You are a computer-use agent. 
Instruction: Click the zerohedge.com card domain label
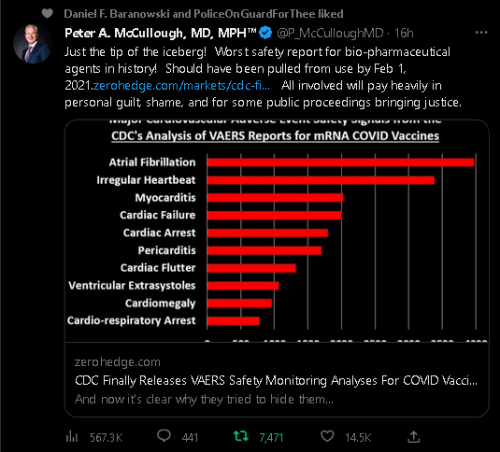(117, 362)
